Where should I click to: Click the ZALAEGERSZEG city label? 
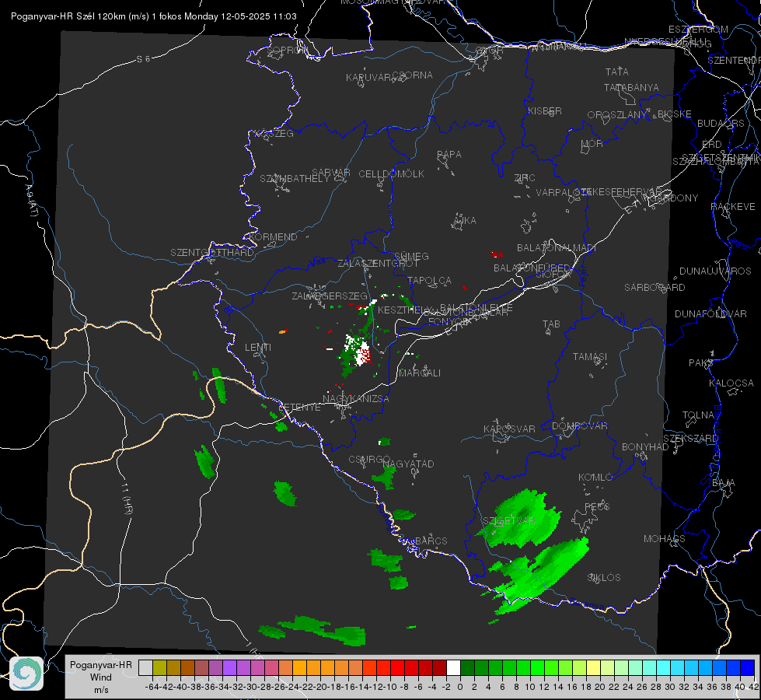click(x=330, y=296)
